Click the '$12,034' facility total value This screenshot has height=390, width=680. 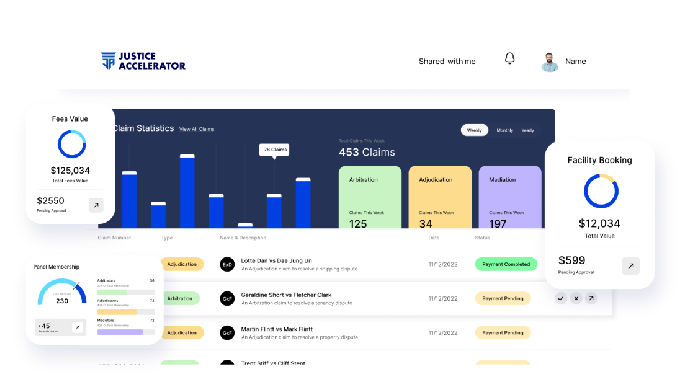(599, 224)
